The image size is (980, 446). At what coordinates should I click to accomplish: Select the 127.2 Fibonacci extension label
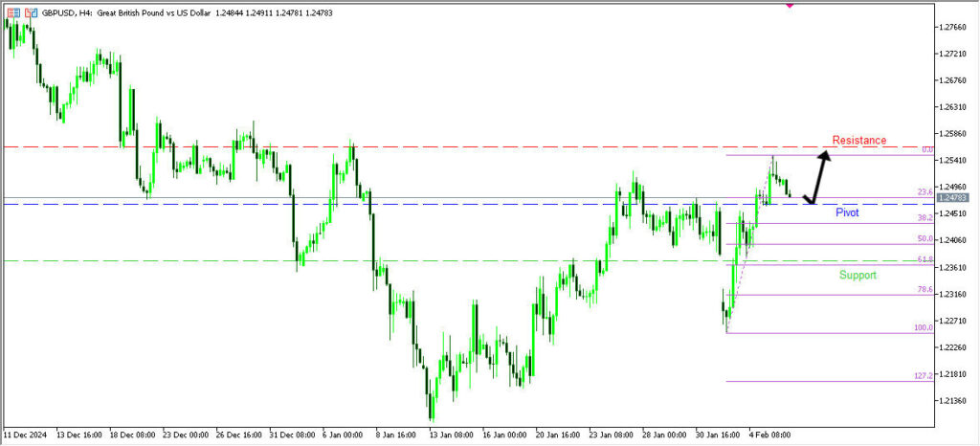pyautogui.click(x=923, y=376)
